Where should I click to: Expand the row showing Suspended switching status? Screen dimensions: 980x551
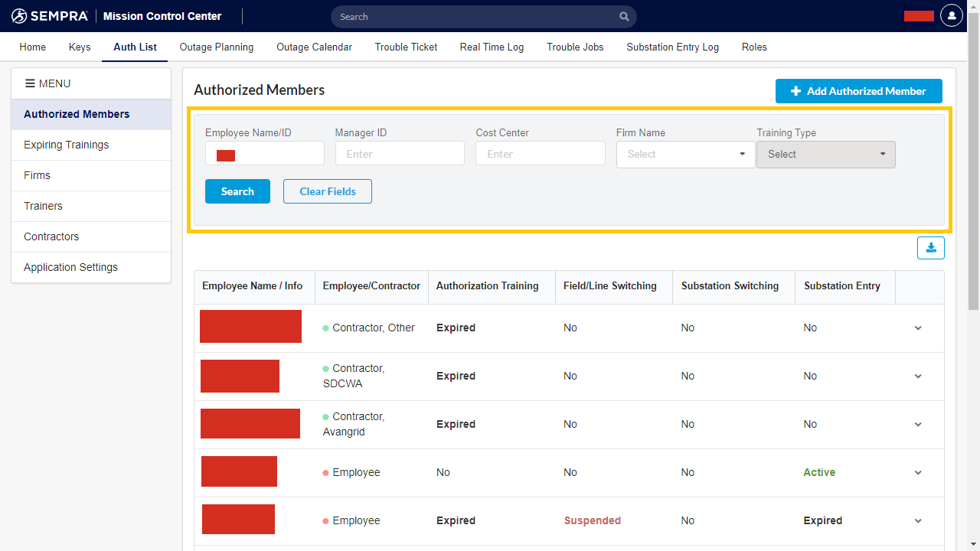tap(917, 520)
